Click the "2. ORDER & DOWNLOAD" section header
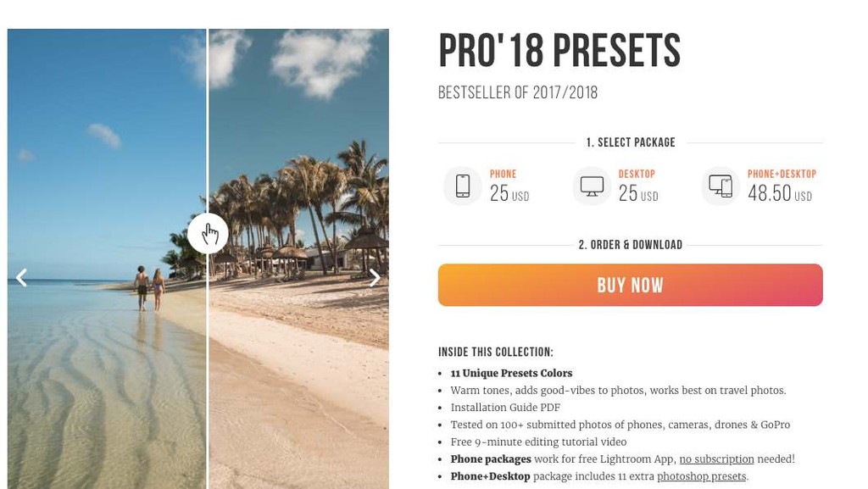The image size is (868, 489). pos(631,244)
